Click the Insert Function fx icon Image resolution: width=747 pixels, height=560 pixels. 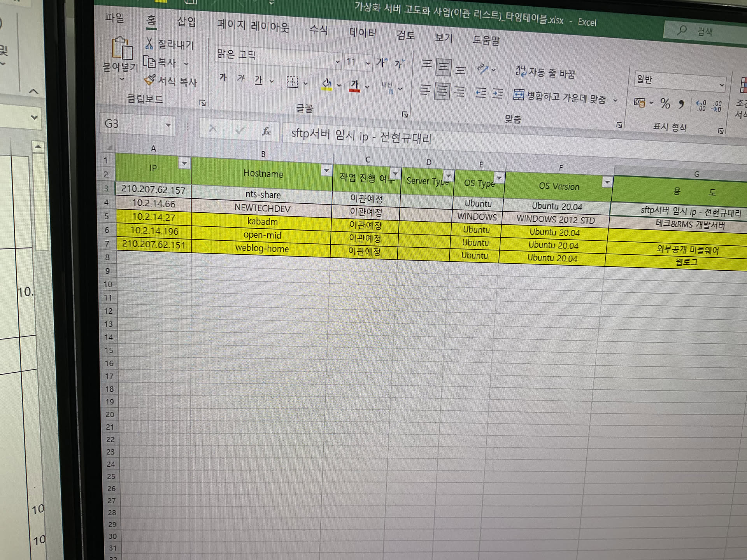(x=266, y=131)
